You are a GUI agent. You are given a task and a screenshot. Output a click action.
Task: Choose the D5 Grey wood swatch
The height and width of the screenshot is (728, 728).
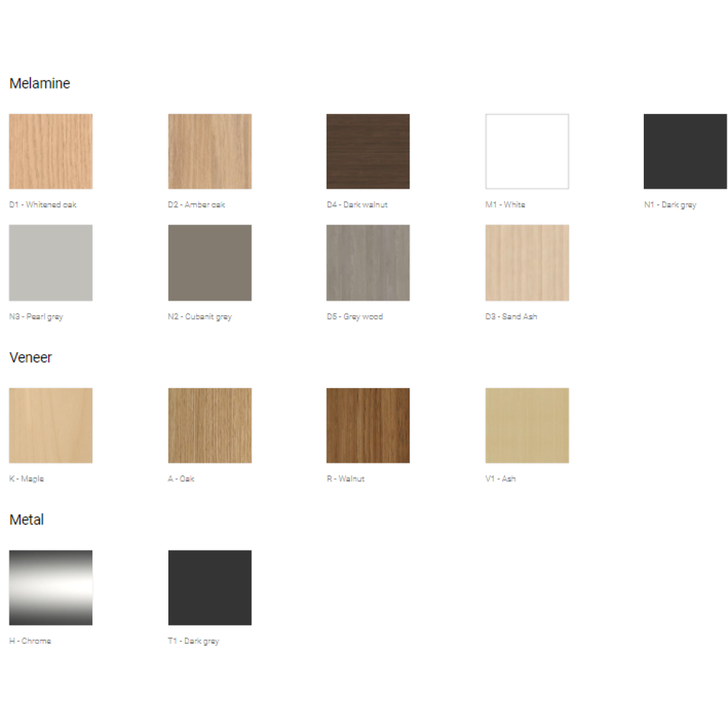(x=368, y=263)
